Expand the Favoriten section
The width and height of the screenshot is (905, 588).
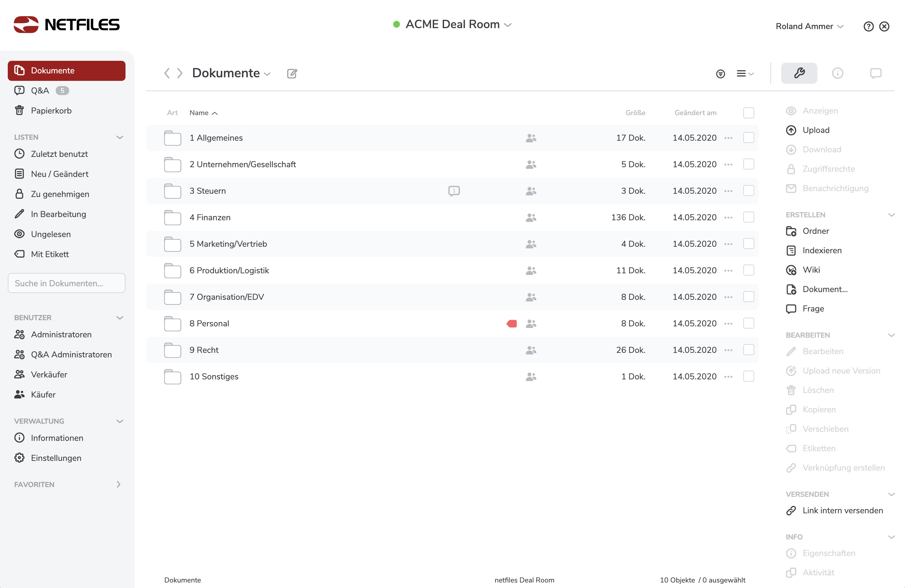(118, 485)
